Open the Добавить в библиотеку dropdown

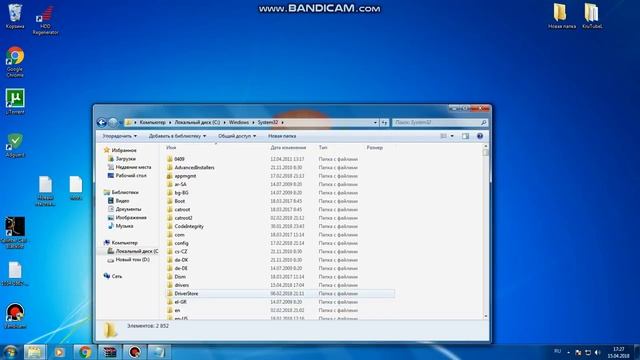(177, 136)
